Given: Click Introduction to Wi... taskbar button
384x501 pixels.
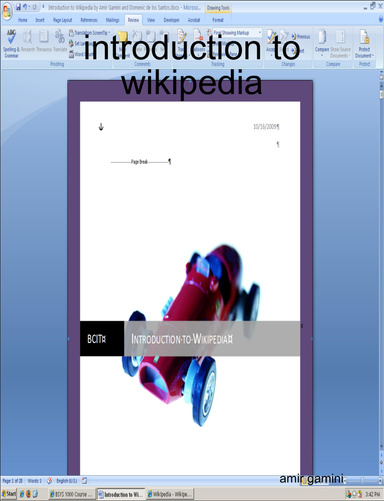Looking at the screenshot, I should 121,494.
